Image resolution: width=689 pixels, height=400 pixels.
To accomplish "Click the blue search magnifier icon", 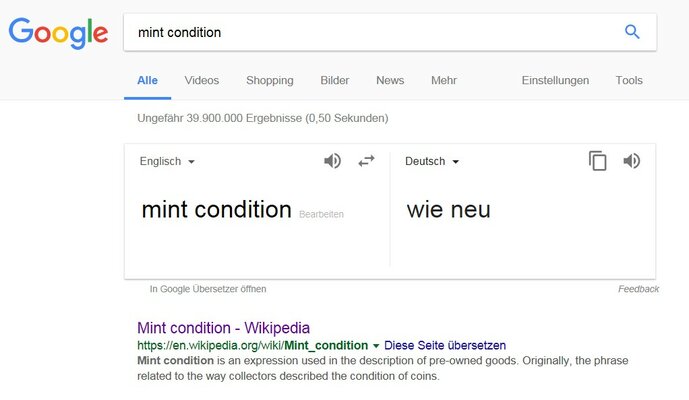I will pyautogui.click(x=632, y=32).
